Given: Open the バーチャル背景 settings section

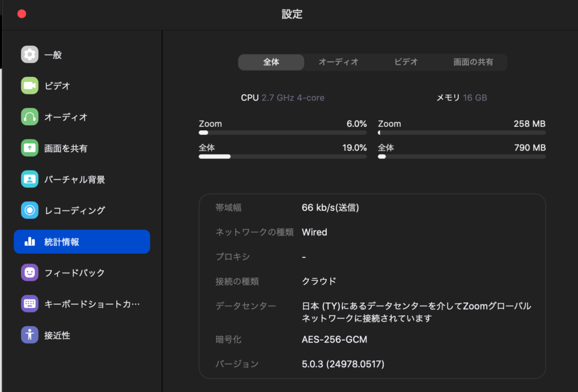Looking at the screenshot, I should click(x=82, y=179).
